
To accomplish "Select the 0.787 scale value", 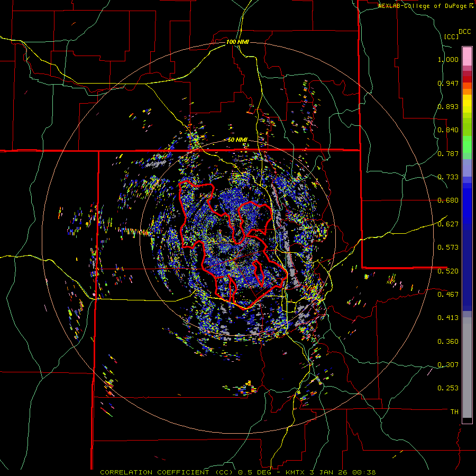I will [448, 153].
